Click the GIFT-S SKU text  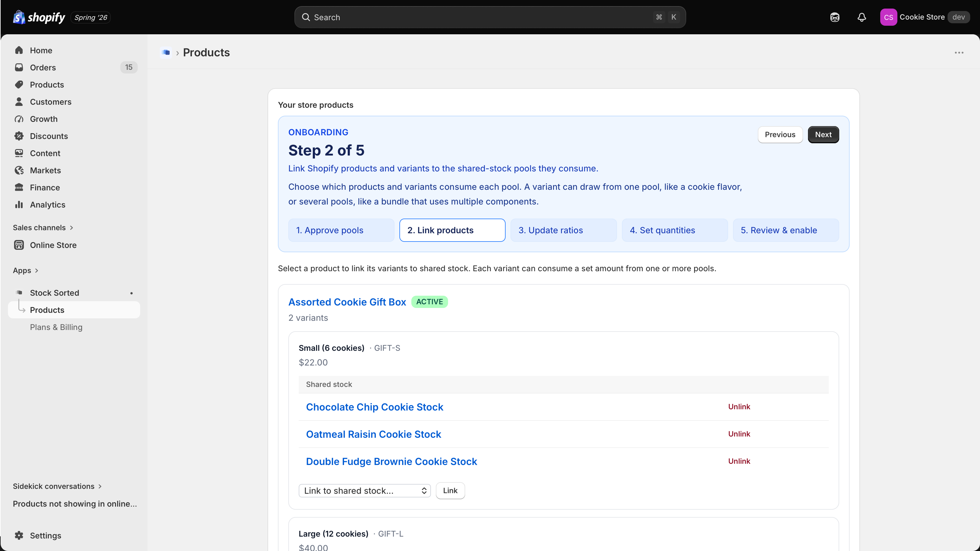[x=387, y=348]
